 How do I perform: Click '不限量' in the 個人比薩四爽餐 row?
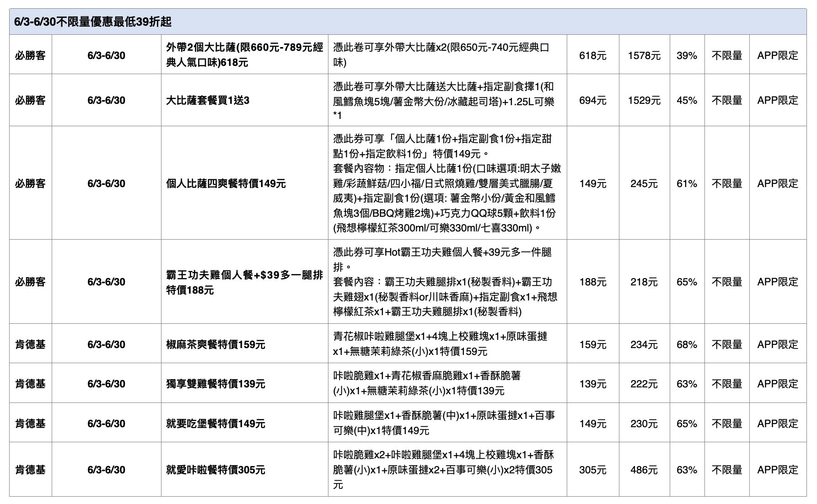[x=727, y=183]
